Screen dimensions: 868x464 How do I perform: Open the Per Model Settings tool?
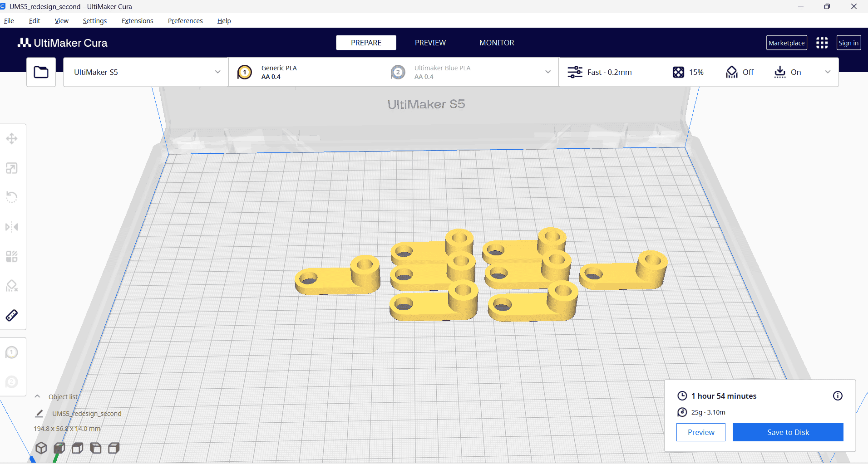click(x=12, y=256)
